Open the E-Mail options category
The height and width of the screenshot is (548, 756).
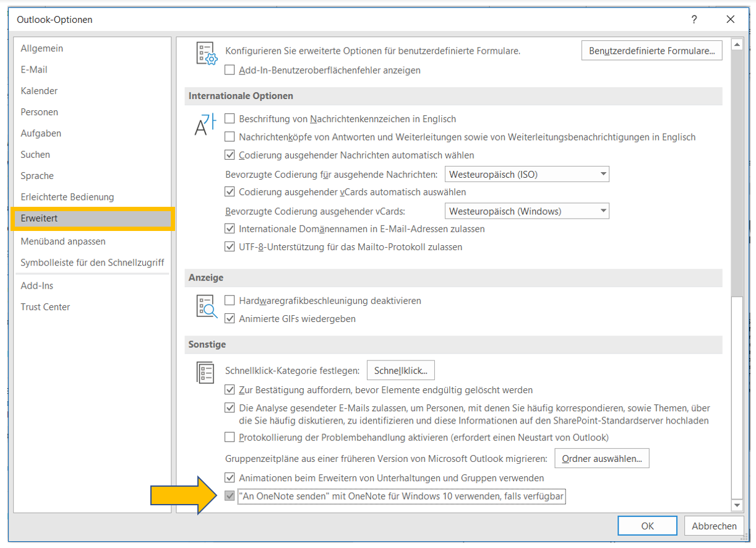click(93, 69)
